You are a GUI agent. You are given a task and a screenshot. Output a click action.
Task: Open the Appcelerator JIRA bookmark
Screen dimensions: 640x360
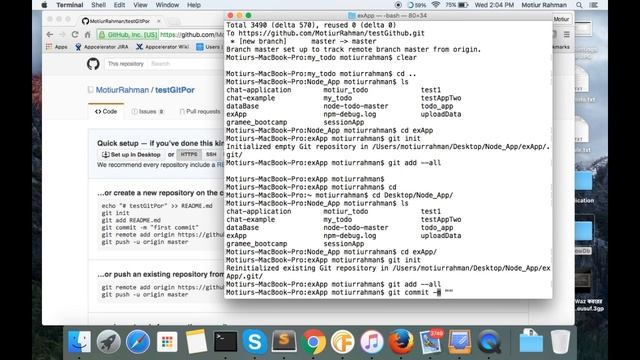[102, 47]
